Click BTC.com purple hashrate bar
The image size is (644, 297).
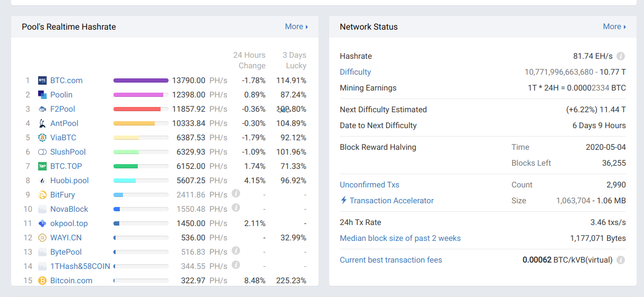141,80
